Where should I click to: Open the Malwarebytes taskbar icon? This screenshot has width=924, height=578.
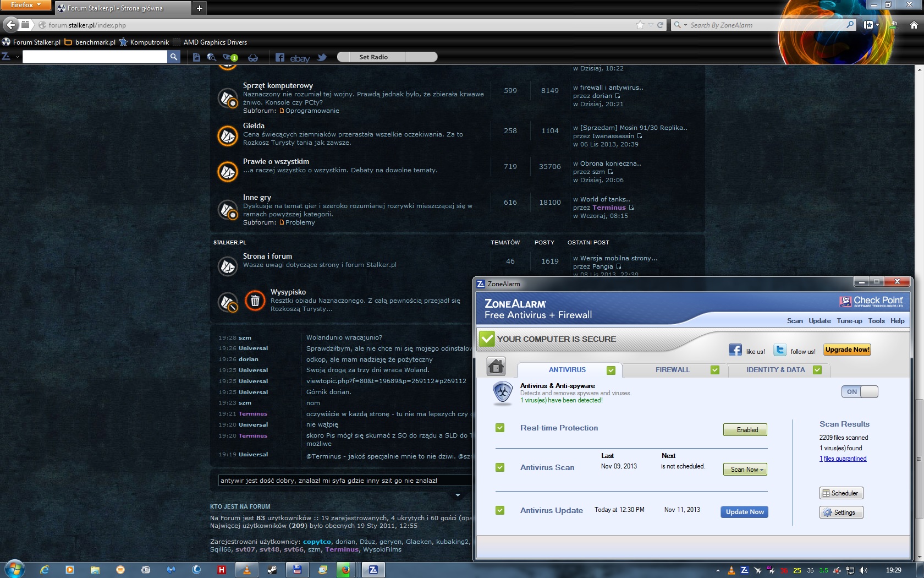coord(171,570)
